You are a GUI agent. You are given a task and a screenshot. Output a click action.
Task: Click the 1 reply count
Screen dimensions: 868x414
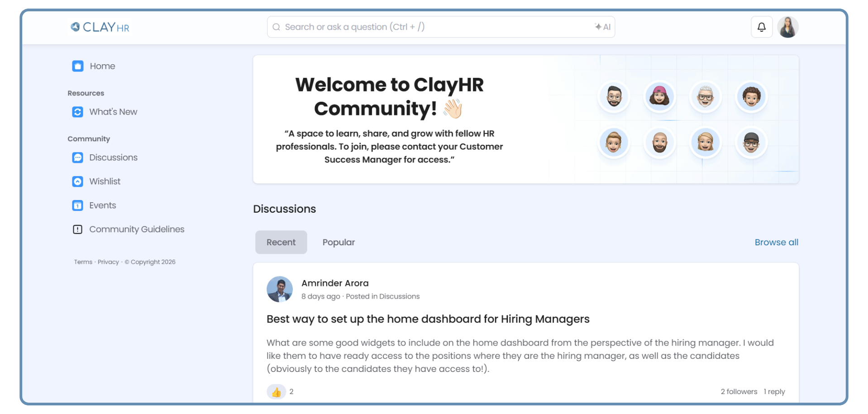click(x=774, y=392)
